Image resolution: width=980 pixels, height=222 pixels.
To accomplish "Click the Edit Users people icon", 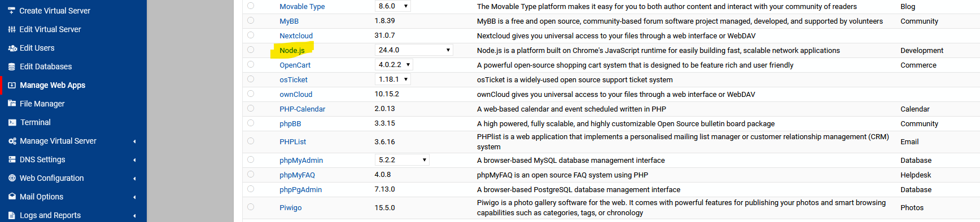I will coord(12,48).
